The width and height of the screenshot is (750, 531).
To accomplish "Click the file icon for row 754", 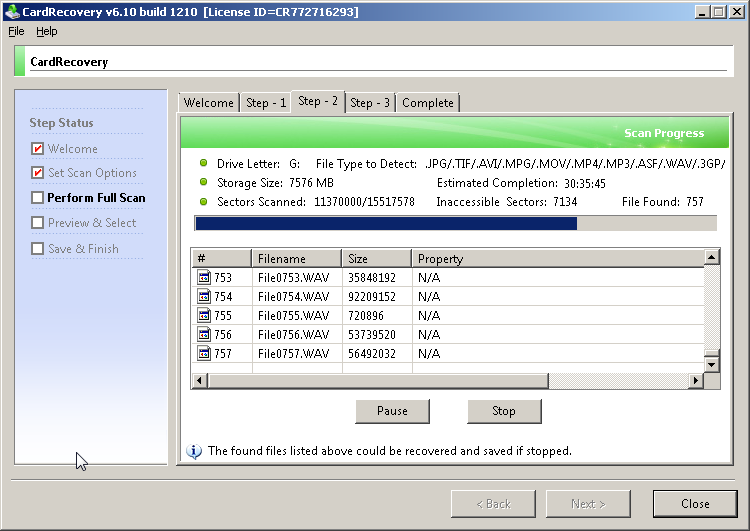I will [204, 297].
